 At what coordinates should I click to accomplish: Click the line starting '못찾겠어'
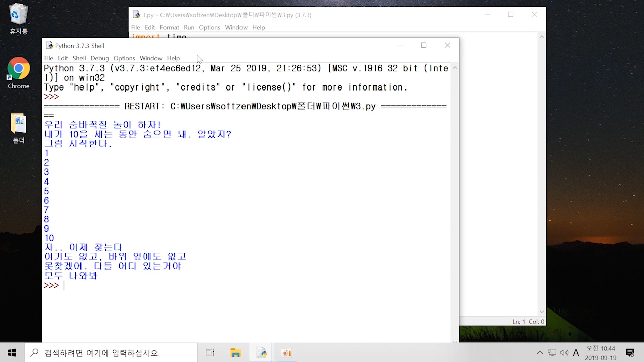pyautogui.click(x=112, y=266)
